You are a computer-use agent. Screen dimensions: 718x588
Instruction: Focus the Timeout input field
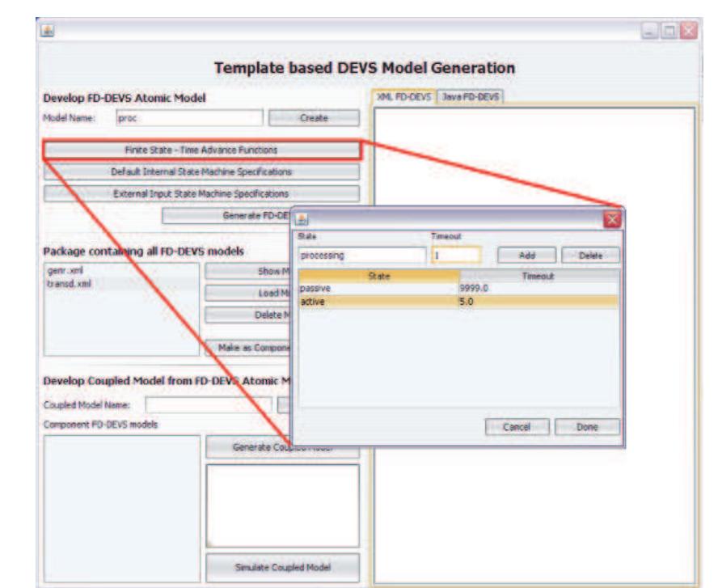[x=456, y=256]
